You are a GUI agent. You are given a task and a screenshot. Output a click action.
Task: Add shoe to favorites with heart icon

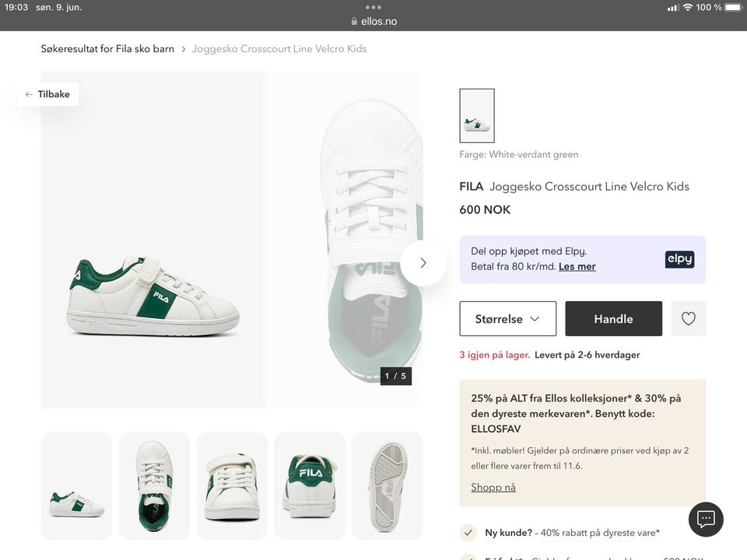click(x=688, y=319)
